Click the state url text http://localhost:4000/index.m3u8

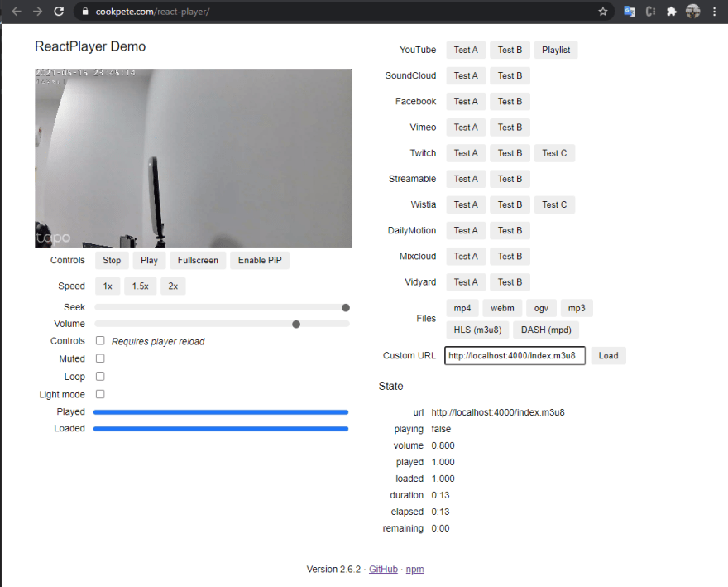click(x=498, y=412)
